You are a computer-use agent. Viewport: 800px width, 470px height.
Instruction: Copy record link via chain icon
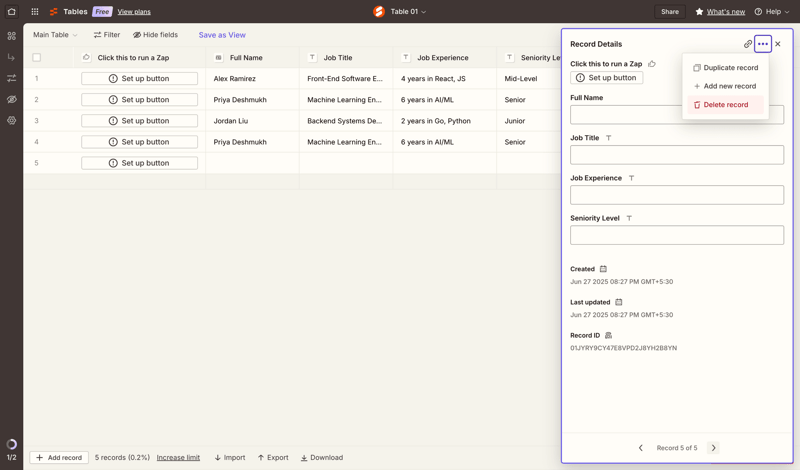747,44
